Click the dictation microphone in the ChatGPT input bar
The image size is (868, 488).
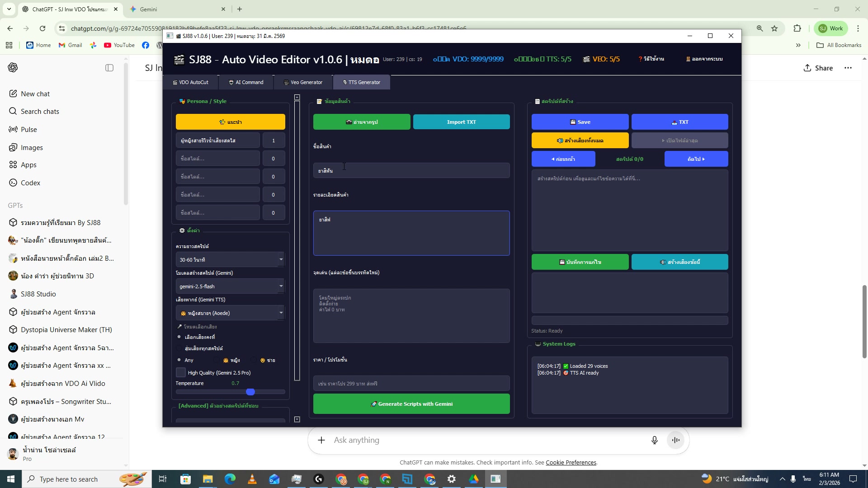[654, 440]
